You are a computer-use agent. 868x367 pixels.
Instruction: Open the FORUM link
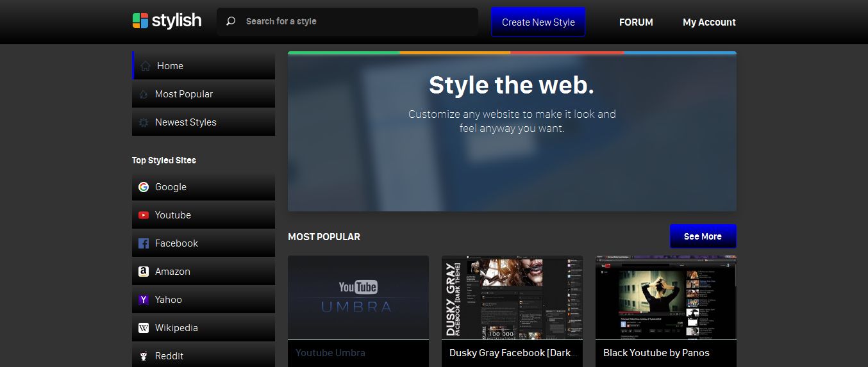(636, 22)
